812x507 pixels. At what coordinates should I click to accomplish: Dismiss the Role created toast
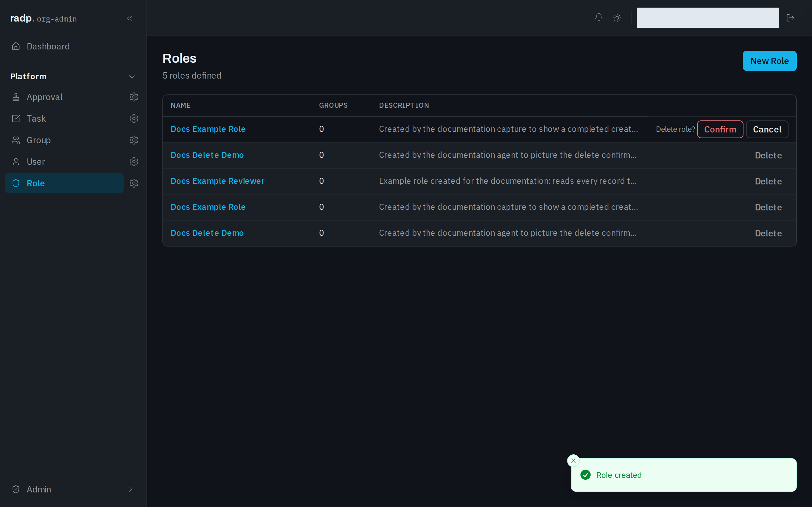point(573,461)
